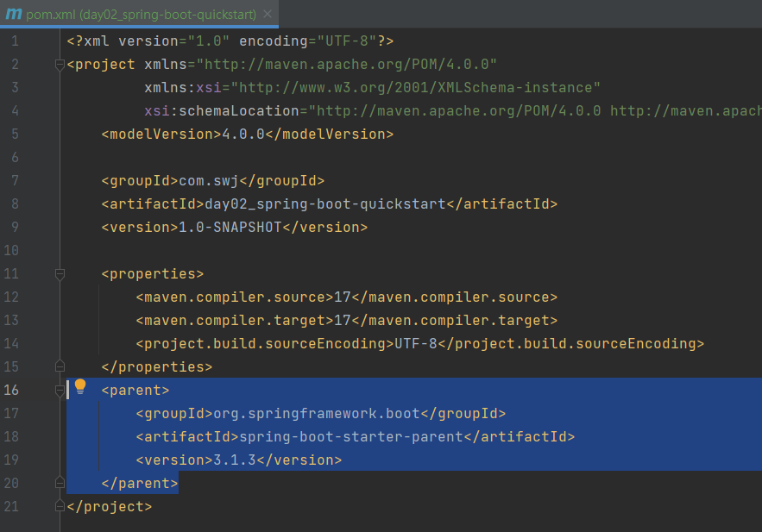Select the pom.xml (day02_spring-boot-quickstart) tab
762x532 pixels.
tap(140, 14)
